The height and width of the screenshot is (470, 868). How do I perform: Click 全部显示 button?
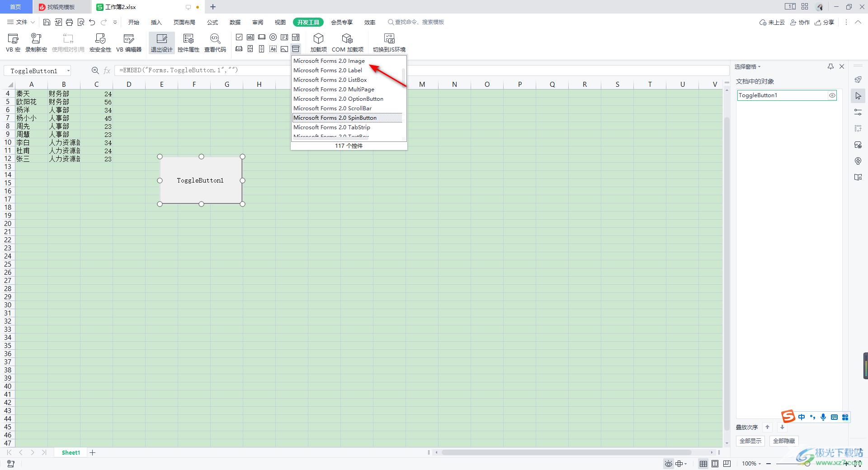click(x=750, y=441)
